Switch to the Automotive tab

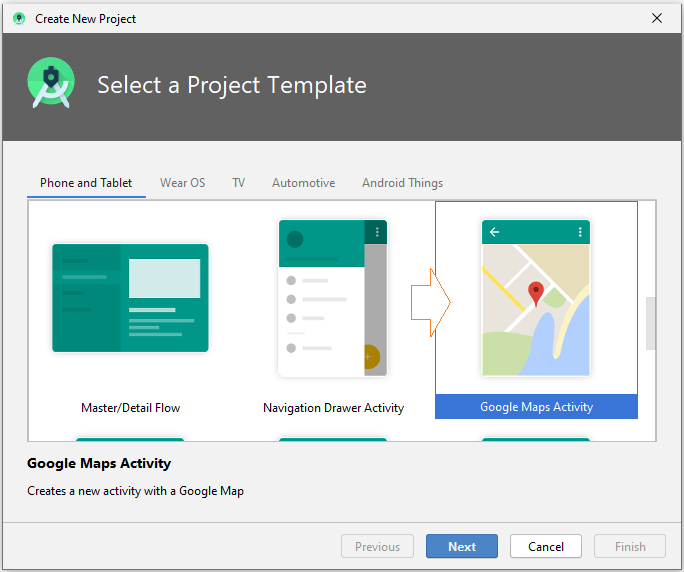(x=304, y=183)
